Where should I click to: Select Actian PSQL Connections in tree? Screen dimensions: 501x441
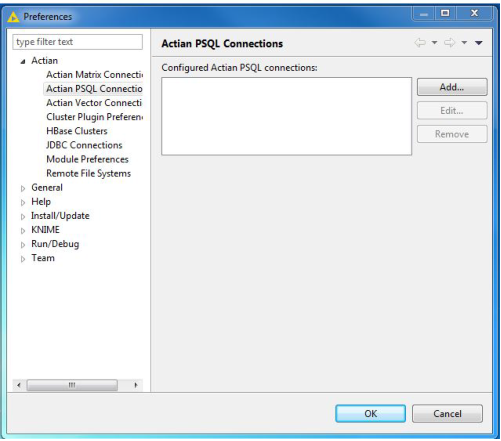[94, 89]
